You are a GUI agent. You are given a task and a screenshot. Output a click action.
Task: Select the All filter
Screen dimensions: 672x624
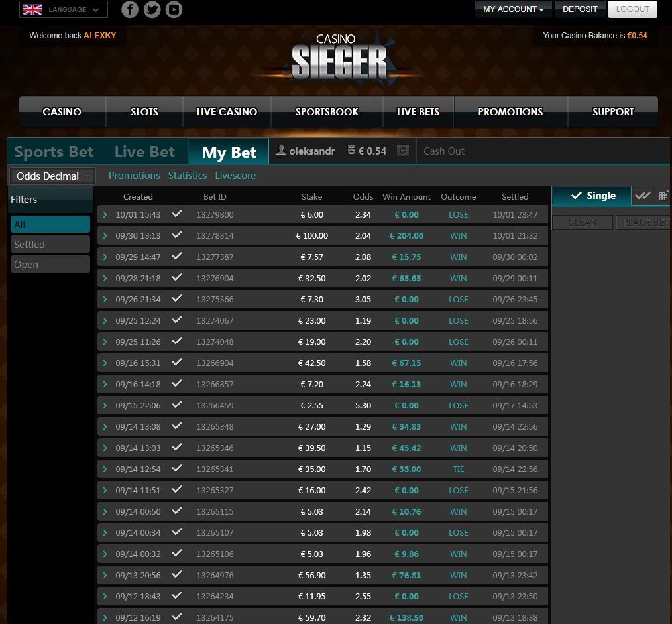click(50, 224)
